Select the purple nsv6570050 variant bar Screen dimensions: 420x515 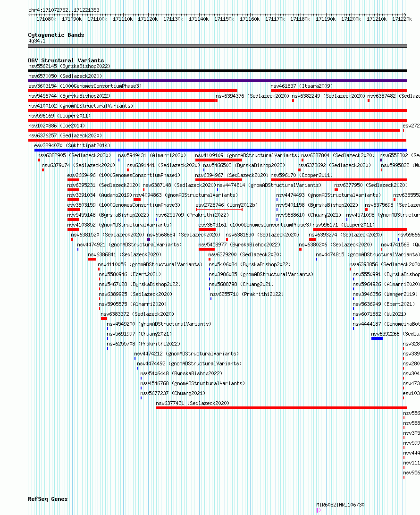coord(218,81)
